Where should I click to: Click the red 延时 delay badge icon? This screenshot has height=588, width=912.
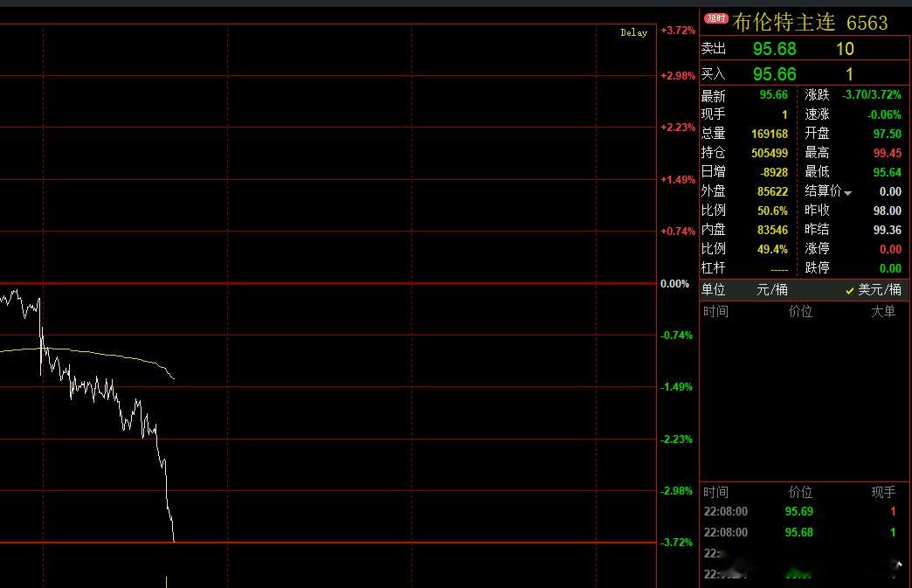click(715, 18)
